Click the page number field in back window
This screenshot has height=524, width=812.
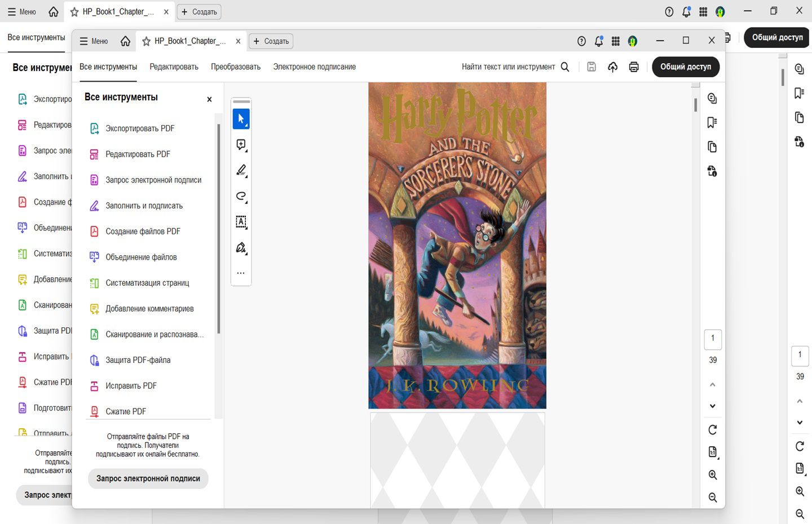(800, 356)
